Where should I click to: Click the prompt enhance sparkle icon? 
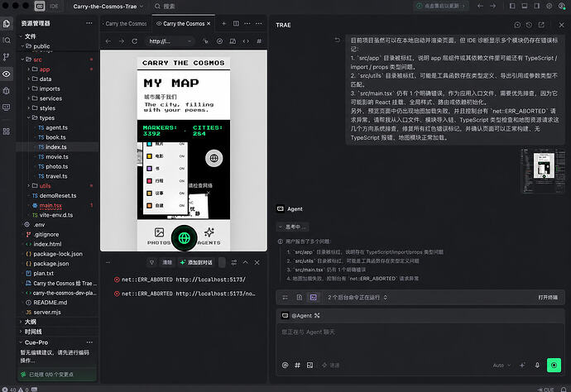(522, 365)
